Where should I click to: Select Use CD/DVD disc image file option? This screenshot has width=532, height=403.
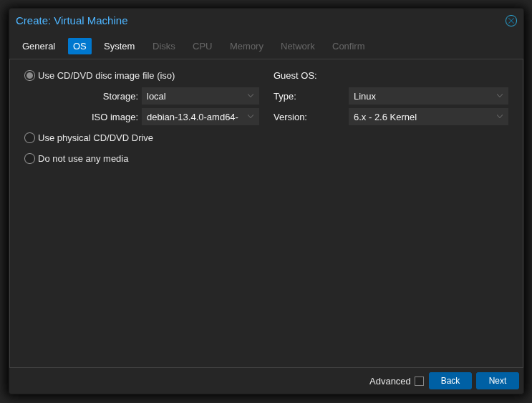tap(29, 76)
